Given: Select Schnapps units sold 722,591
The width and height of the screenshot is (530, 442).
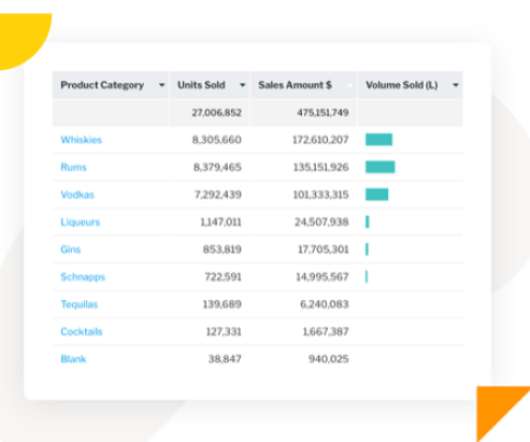Looking at the screenshot, I should click(223, 277).
